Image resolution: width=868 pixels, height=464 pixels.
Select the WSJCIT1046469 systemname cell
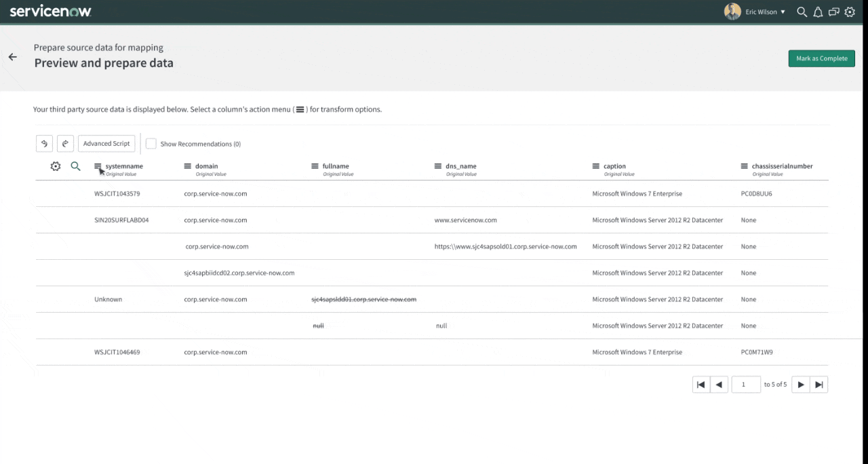(117, 353)
